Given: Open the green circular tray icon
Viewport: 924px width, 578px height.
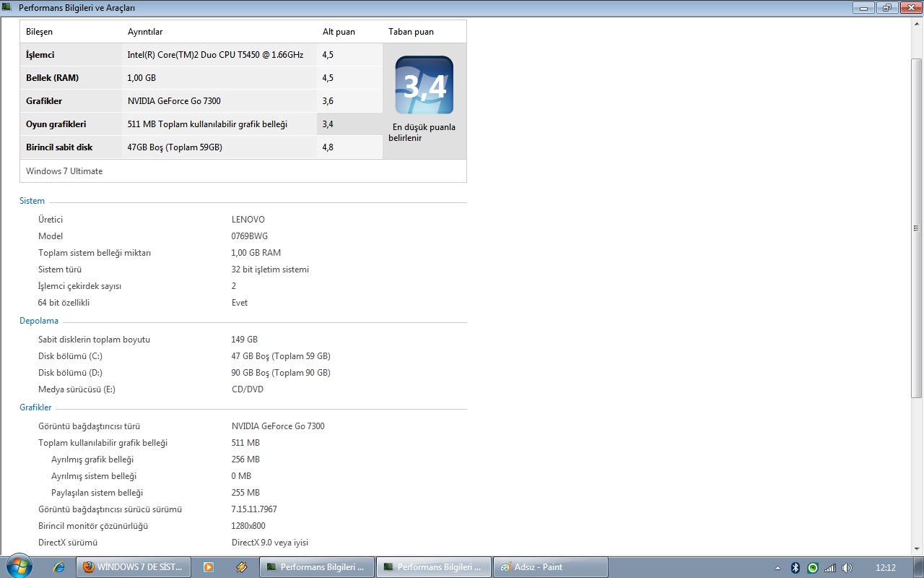Looking at the screenshot, I should [x=813, y=568].
